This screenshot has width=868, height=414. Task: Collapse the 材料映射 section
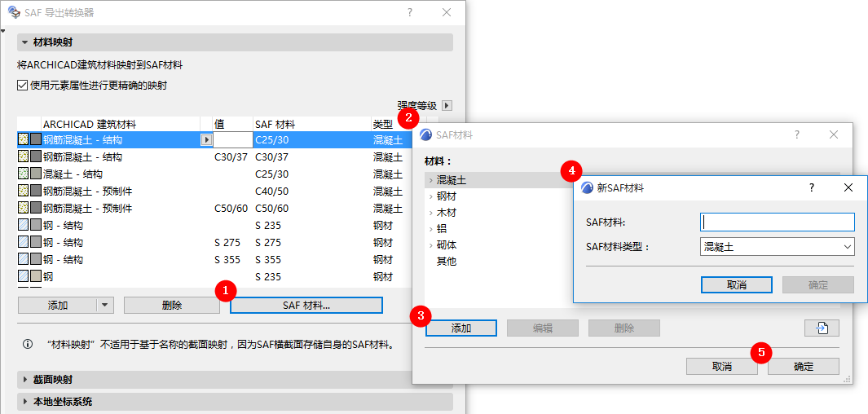[25, 42]
